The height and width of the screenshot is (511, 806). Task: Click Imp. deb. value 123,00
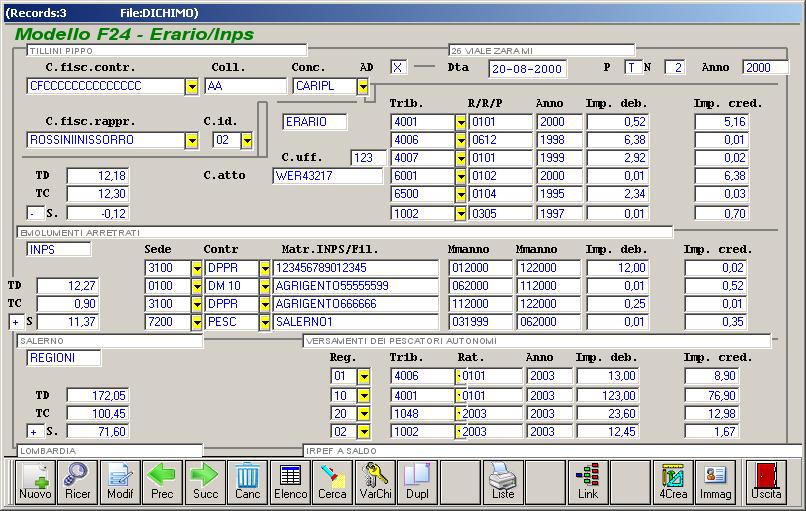click(608, 395)
